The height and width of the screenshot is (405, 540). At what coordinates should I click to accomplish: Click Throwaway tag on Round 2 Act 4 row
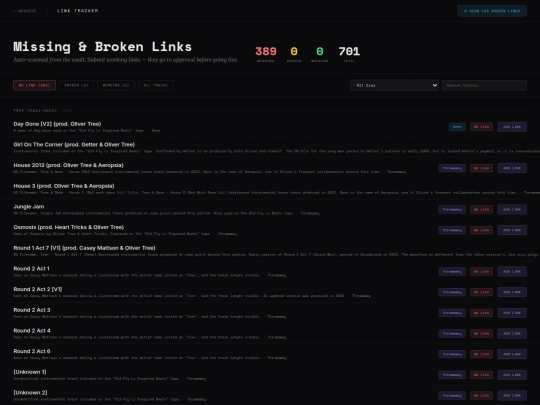tap(452, 333)
